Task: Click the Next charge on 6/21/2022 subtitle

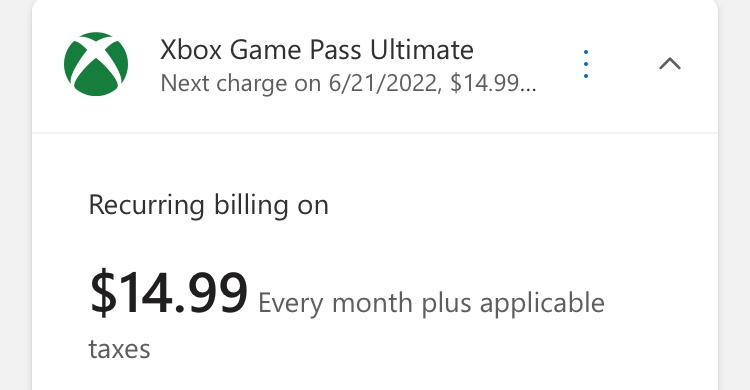Action: (348, 84)
